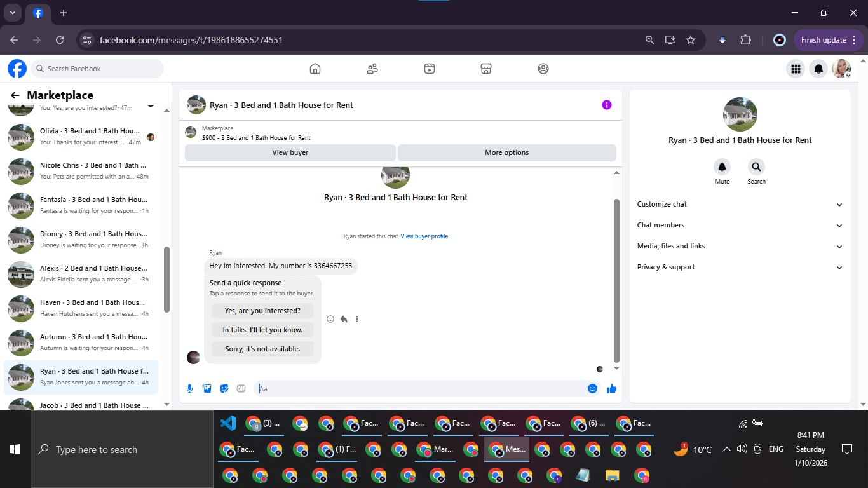
Task: Click the purple conversation information icon
Action: [x=607, y=105]
